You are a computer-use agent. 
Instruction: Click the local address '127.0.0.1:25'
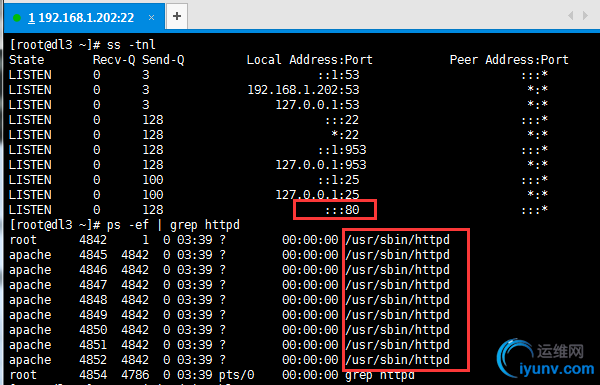pos(318,195)
